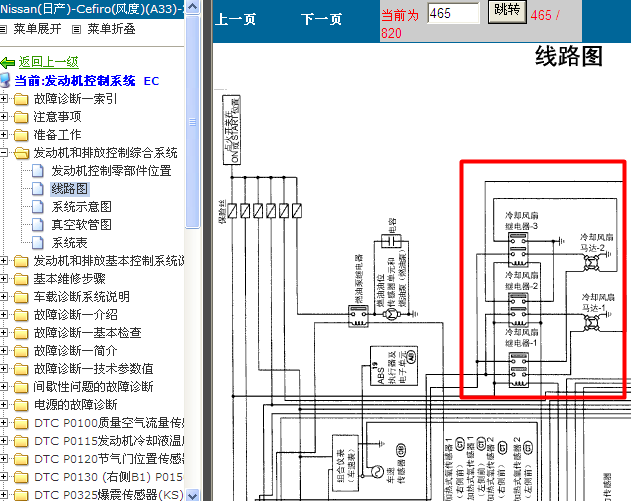Click open folder icon for 发动机和排放控制综合系统
Screen dimensions: 631x501
(21, 153)
